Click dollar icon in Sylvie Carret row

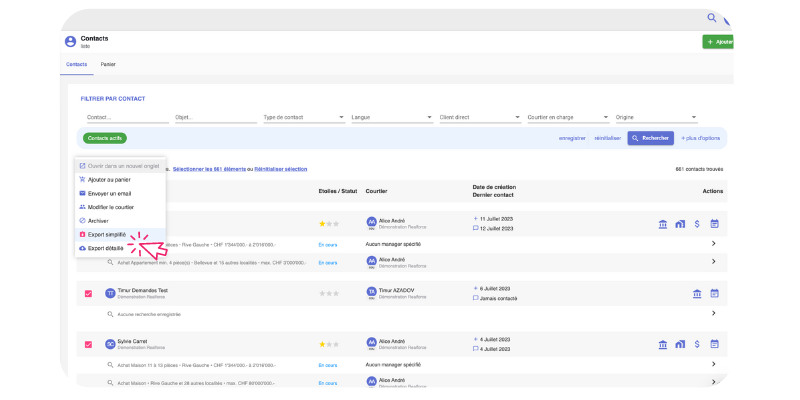point(696,344)
